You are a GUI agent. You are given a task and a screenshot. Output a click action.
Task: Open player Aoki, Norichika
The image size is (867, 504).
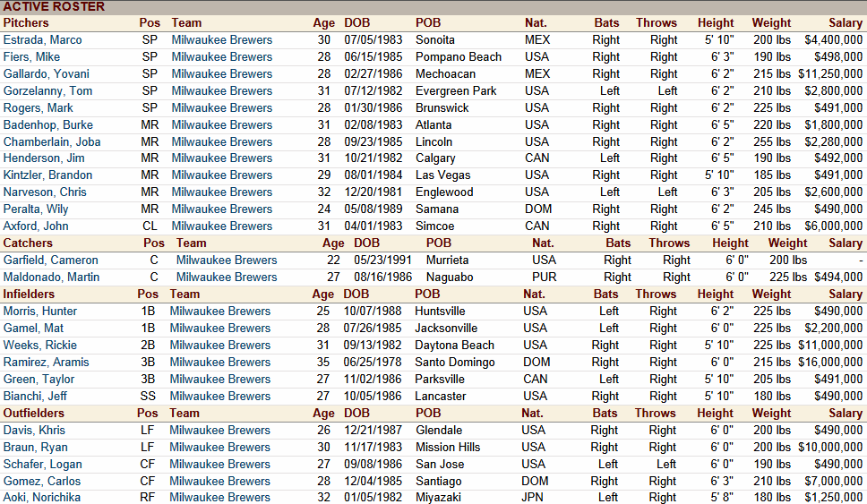[x=42, y=498]
